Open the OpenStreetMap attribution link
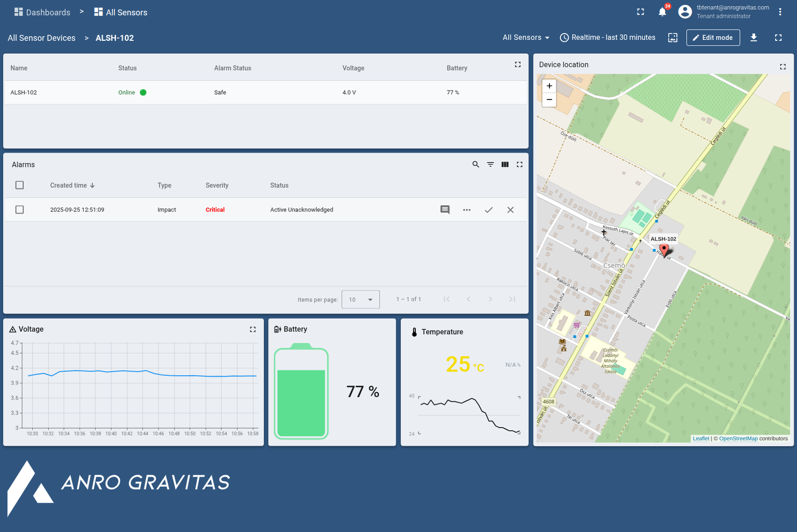797x532 pixels. 738,438
